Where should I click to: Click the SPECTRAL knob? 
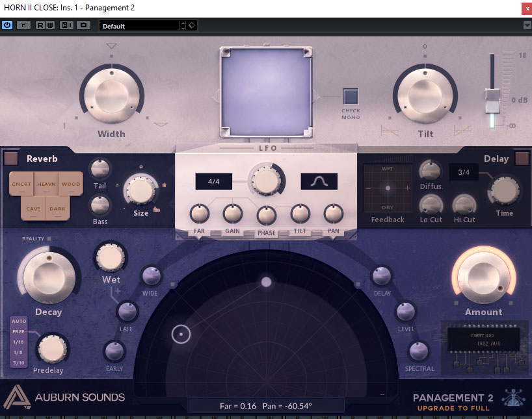point(419,351)
